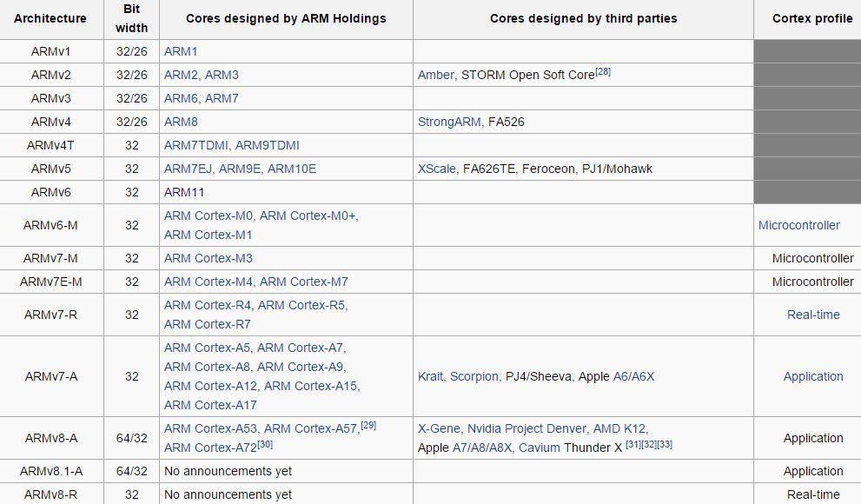
Task: Open the ARM Cortex-R7 link
Action: click(208, 324)
